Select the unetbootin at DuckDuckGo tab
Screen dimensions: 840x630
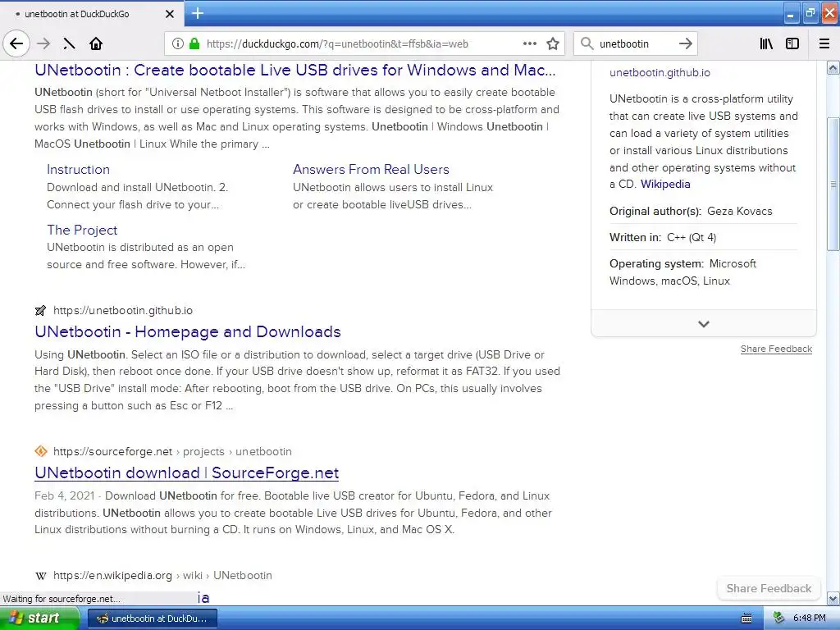[91, 14]
